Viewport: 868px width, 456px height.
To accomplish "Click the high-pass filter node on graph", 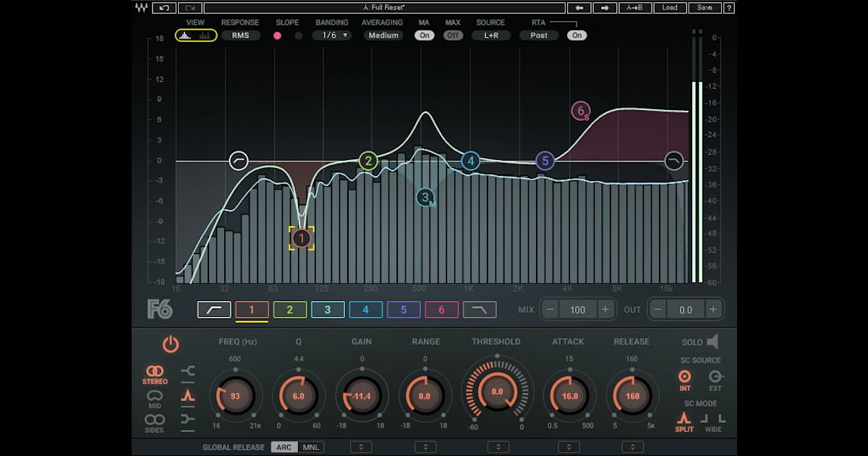I will pos(239,161).
